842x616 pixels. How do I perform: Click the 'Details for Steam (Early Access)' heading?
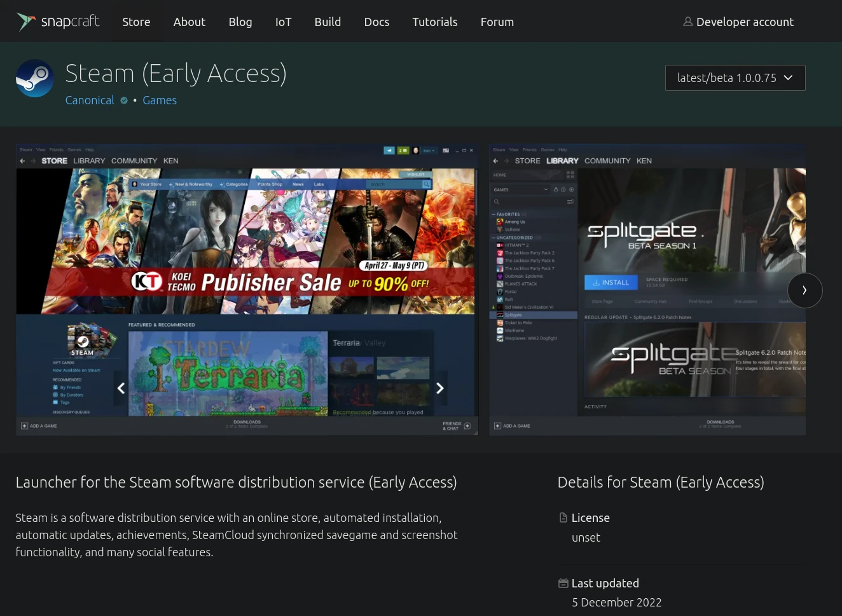(661, 483)
